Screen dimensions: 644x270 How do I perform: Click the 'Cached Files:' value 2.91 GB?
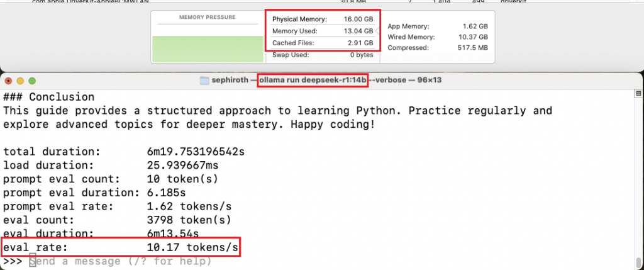click(360, 43)
